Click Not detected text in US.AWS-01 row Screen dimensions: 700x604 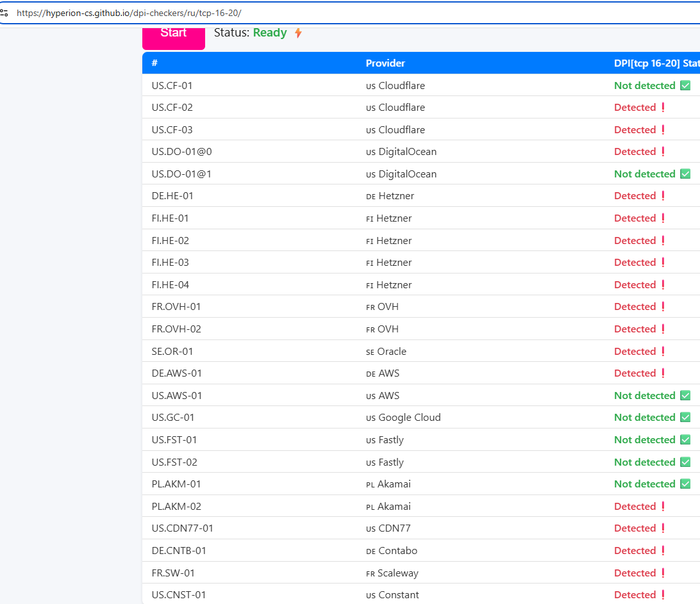[645, 395]
